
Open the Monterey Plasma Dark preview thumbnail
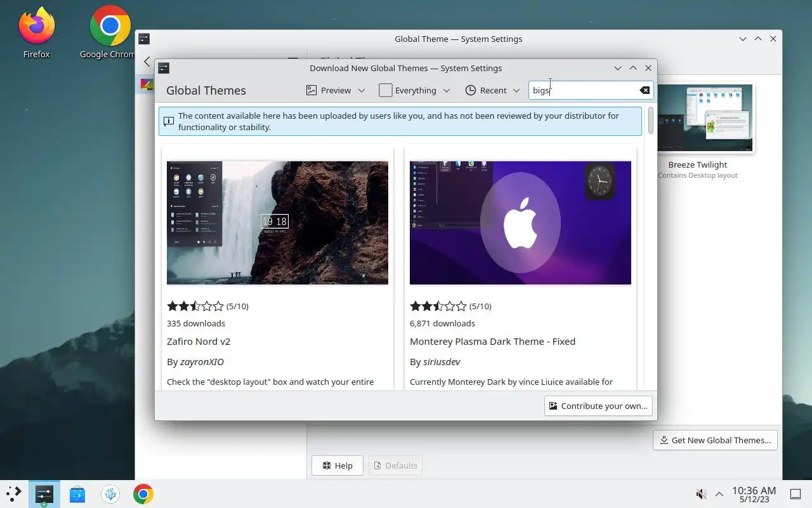coord(520,223)
